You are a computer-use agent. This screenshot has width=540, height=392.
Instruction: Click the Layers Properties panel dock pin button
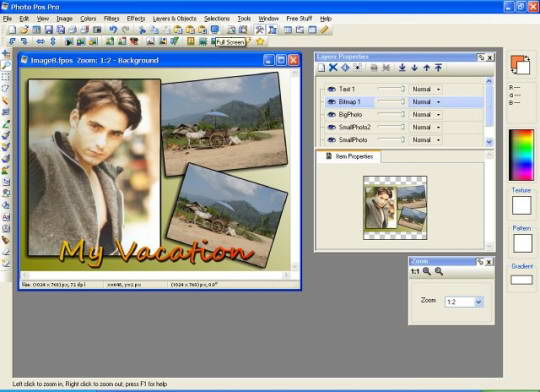(481, 57)
